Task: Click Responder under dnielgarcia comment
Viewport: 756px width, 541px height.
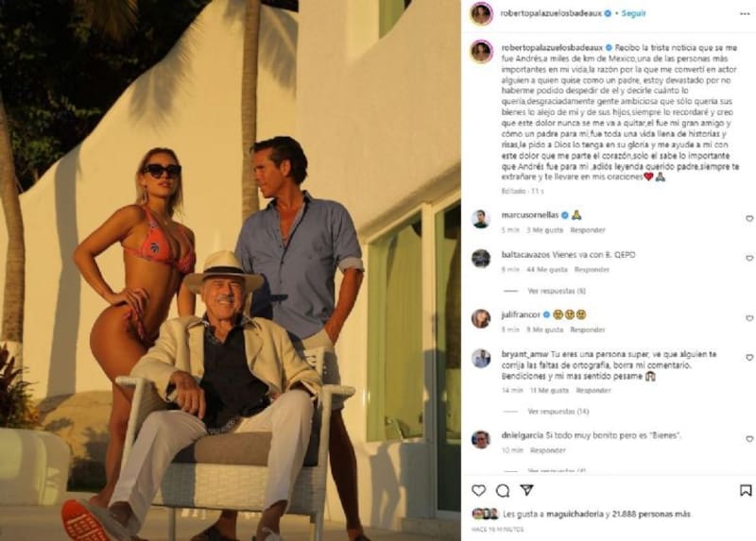Action: [x=548, y=450]
